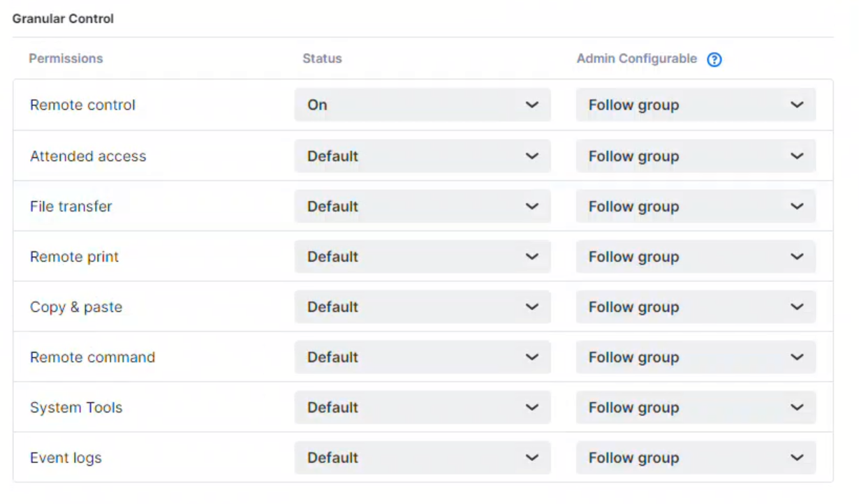Open Attended access Follow group dropdown
This screenshot has width=859, height=504.
click(x=696, y=156)
